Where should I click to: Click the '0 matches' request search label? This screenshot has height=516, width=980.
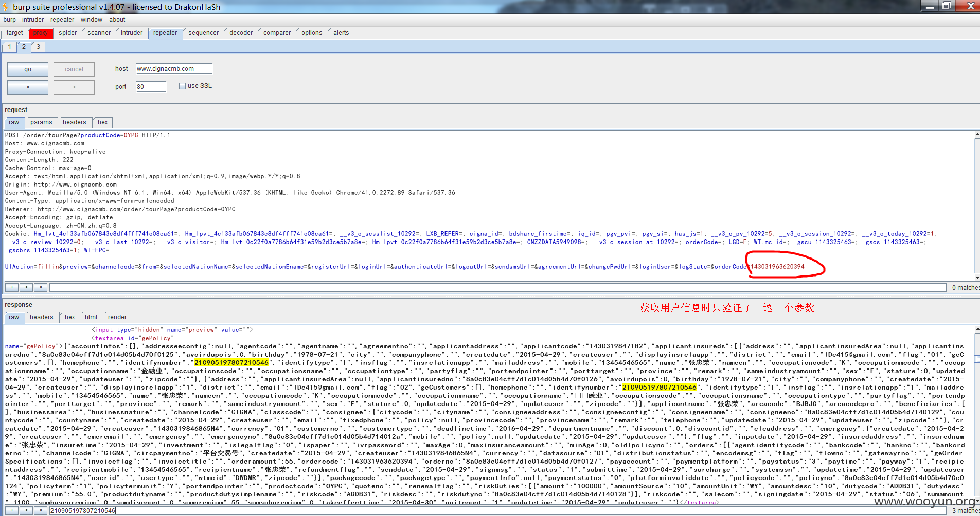pos(966,288)
